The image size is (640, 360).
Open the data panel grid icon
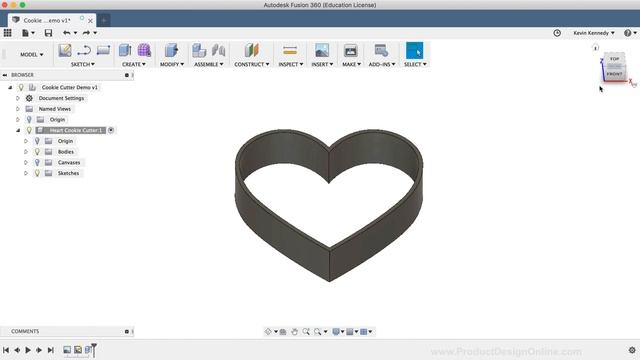pyautogui.click(x=7, y=33)
